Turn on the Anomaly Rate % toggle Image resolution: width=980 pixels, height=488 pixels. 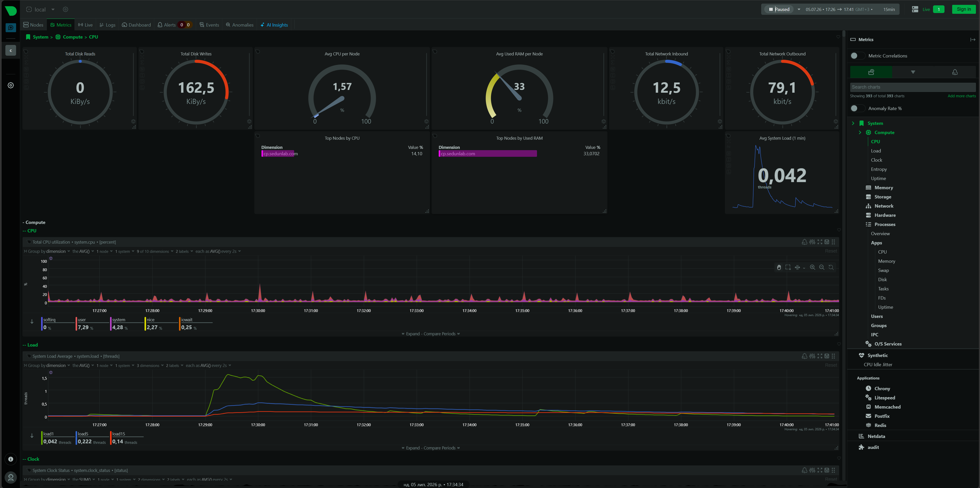pyautogui.click(x=857, y=109)
